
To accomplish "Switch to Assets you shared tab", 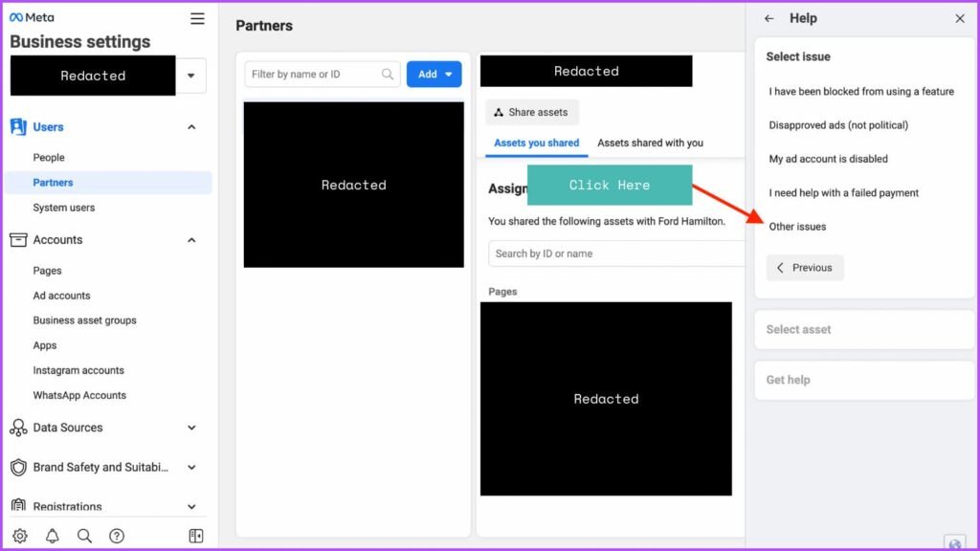I will pos(536,143).
